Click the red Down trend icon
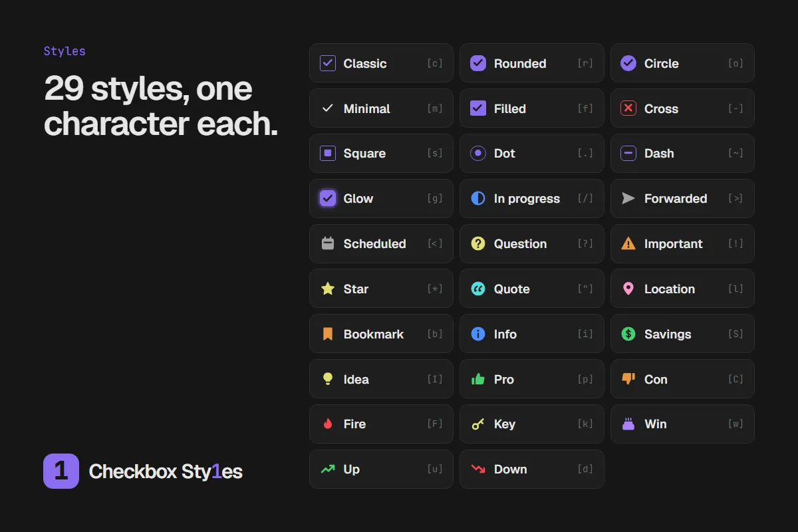The image size is (798, 532). [478, 469]
